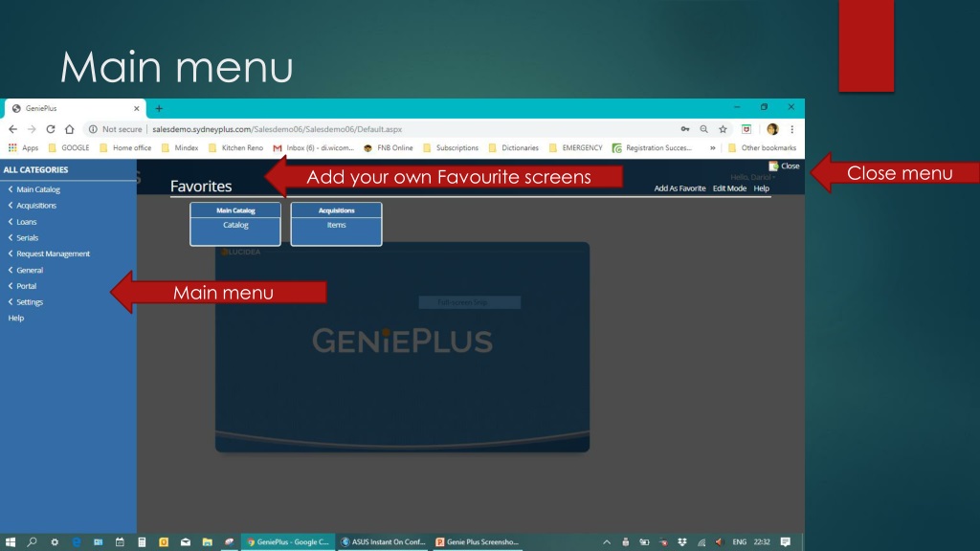The height and width of the screenshot is (551, 980).
Task: Open the Subscriptions bookmark folder
Action: (451, 148)
